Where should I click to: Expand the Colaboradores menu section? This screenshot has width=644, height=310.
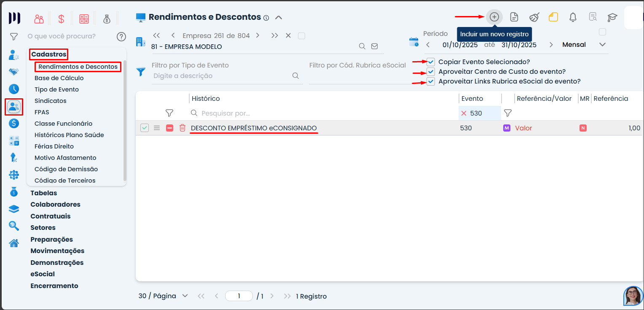point(55,205)
